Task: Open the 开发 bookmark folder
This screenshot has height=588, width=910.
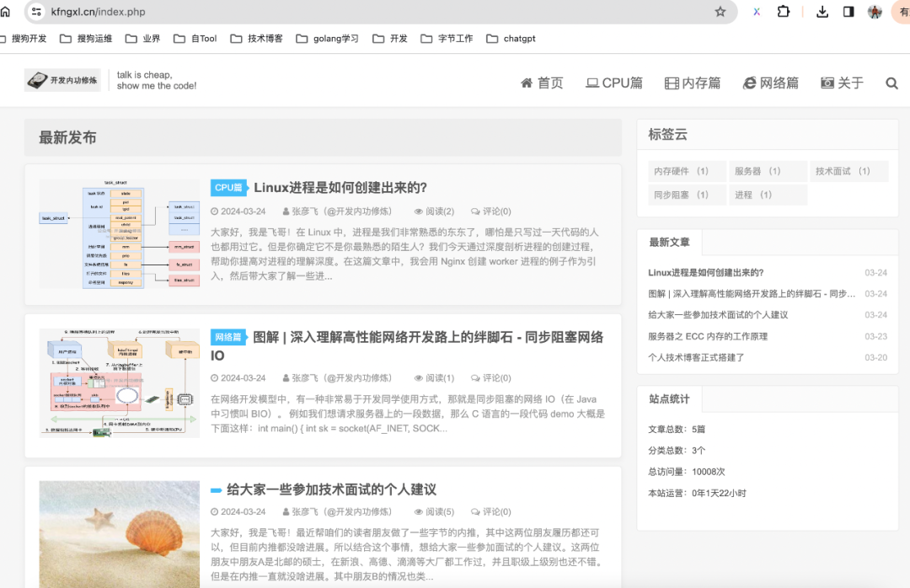Action: pyautogui.click(x=390, y=39)
